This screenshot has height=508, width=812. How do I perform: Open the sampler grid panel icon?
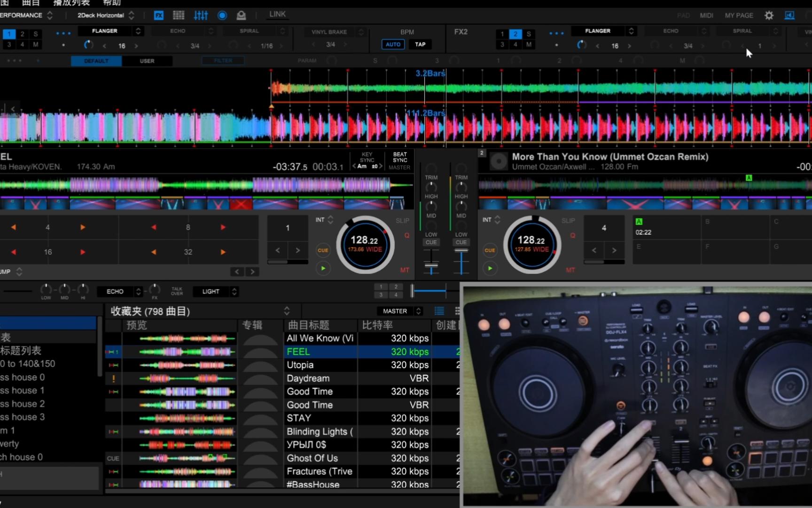(x=179, y=15)
